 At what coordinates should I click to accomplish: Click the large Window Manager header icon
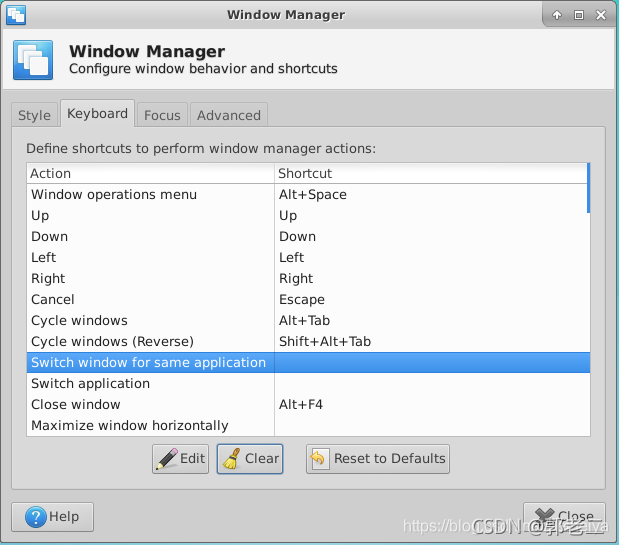click(x=33, y=60)
